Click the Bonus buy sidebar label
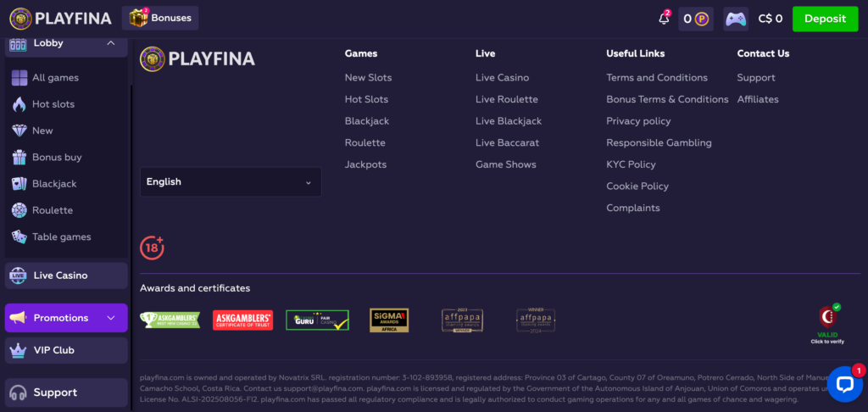Image resolution: width=868 pixels, height=412 pixels. [57, 158]
